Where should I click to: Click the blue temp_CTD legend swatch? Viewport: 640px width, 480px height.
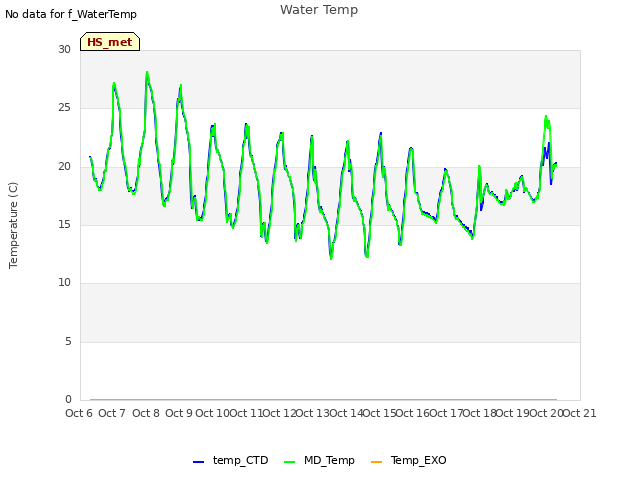pyautogui.click(x=198, y=462)
